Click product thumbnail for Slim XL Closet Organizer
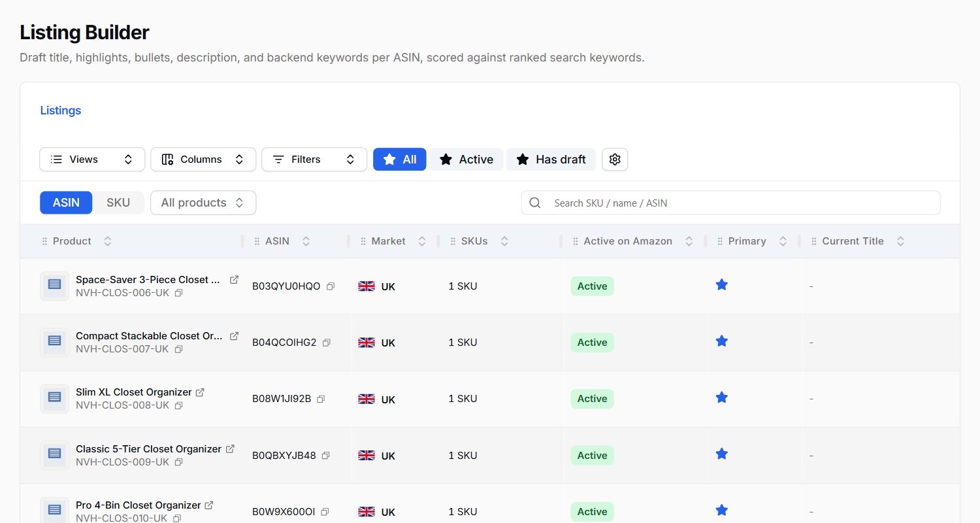Viewport: 980px width, 523px height. tap(55, 399)
